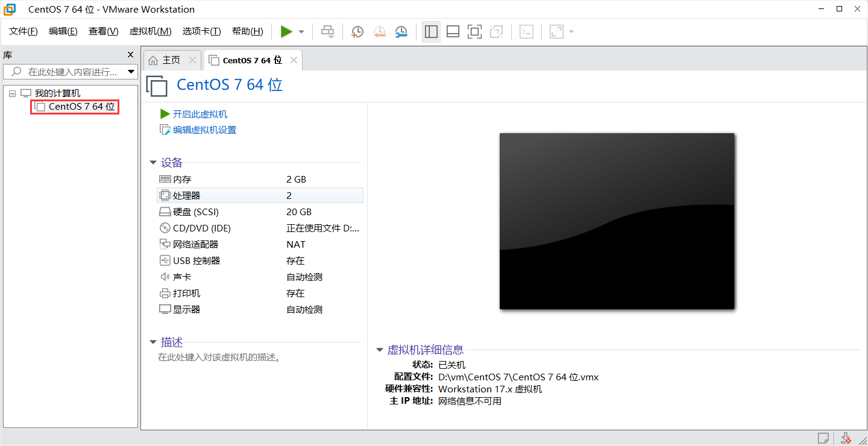
Task: Close the 主页 tab
Action: click(192, 60)
